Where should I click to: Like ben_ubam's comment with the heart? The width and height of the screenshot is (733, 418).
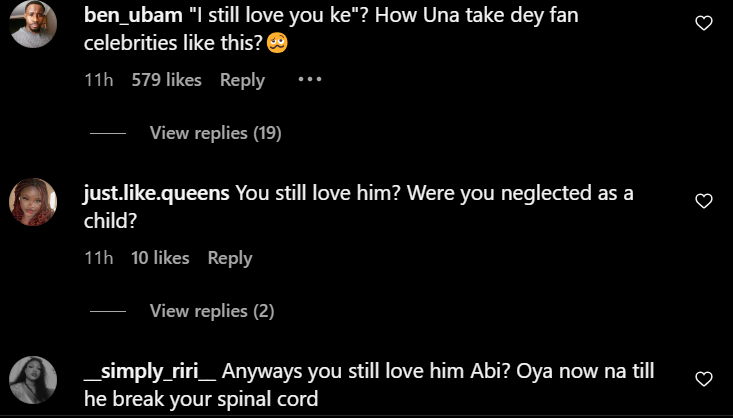703,23
